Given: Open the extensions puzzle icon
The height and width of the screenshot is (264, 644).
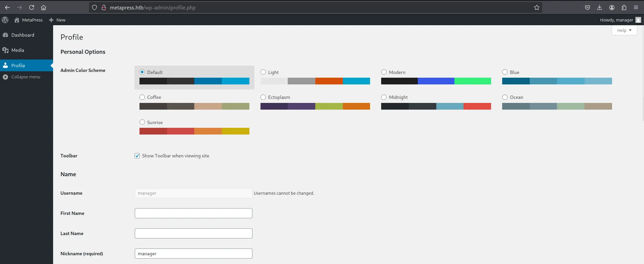Looking at the screenshot, I should click(624, 7).
